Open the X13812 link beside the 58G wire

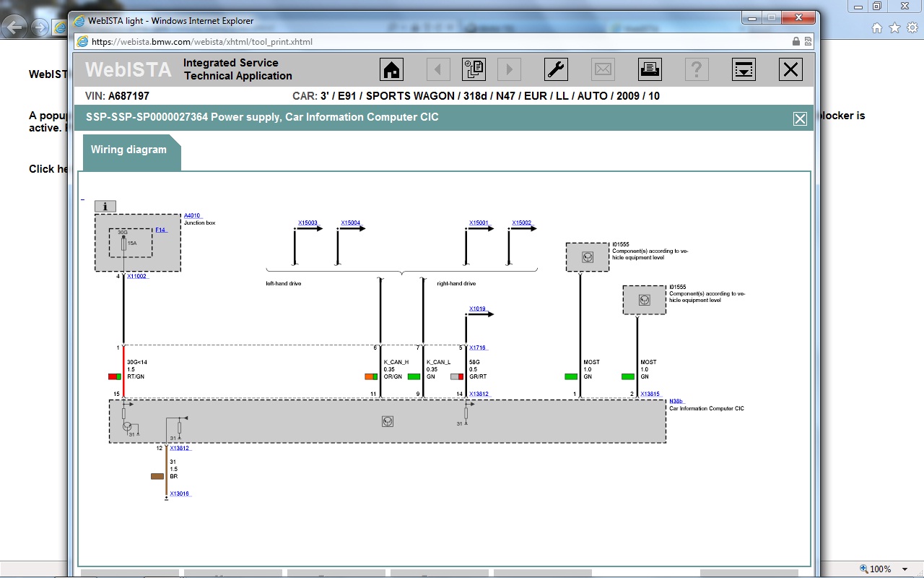(479, 394)
